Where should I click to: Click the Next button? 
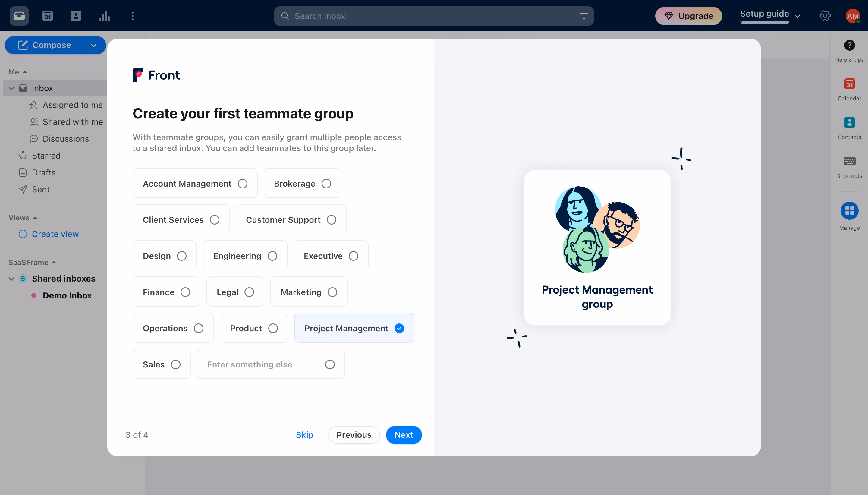pyautogui.click(x=404, y=435)
